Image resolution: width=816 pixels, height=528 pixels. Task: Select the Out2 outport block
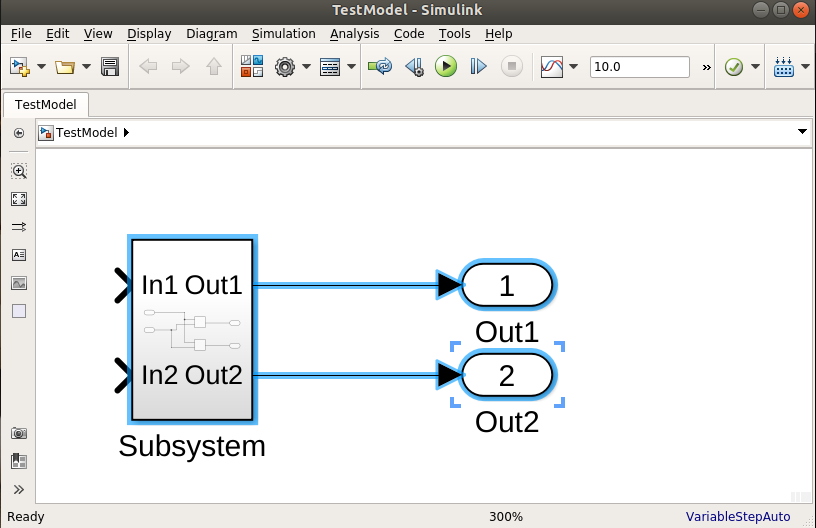[507, 375]
